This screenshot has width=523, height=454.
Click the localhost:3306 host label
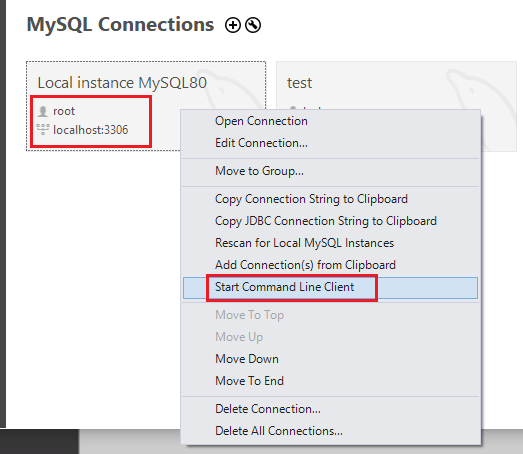90,130
